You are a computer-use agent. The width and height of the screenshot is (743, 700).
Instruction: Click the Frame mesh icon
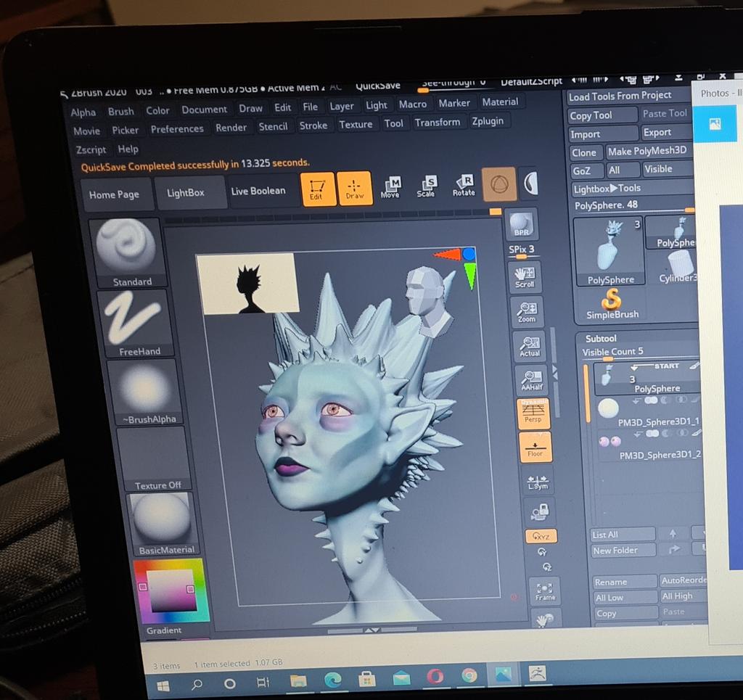[x=544, y=591]
